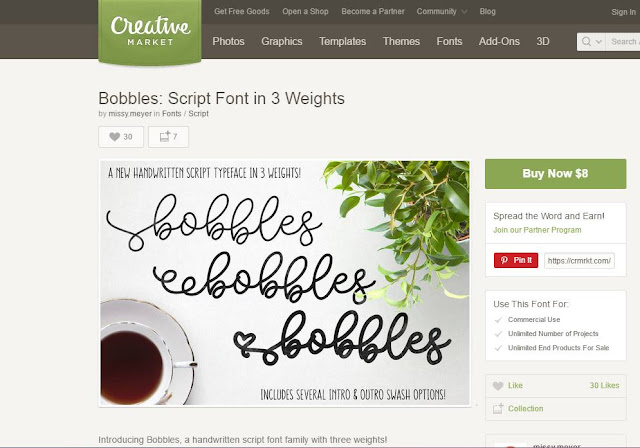Like the font with heart icon showing 30
This screenshot has width=640, height=448.
point(121,137)
